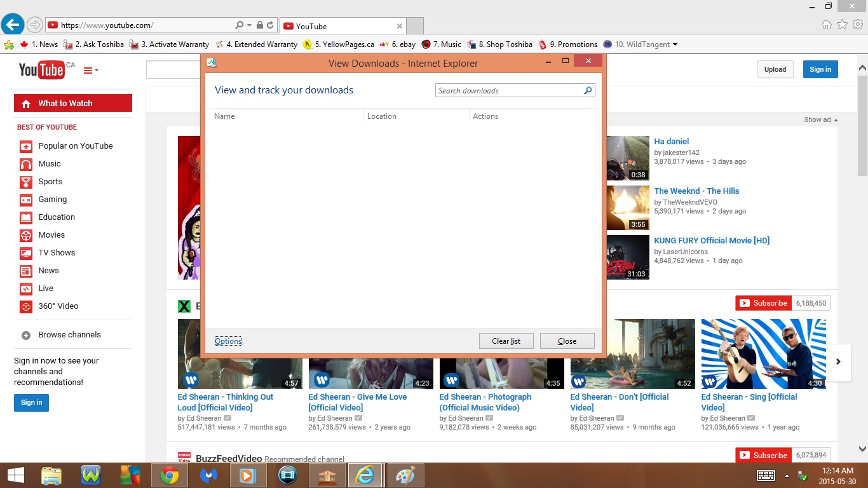The height and width of the screenshot is (488, 868).
Task: Click the Browse channels plus icon
Action: [x=26, y=335]
